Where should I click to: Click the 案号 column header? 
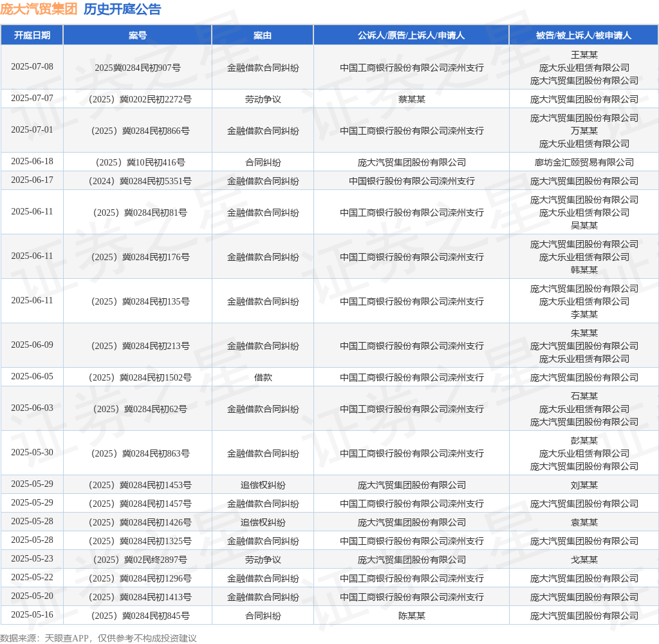138,35
